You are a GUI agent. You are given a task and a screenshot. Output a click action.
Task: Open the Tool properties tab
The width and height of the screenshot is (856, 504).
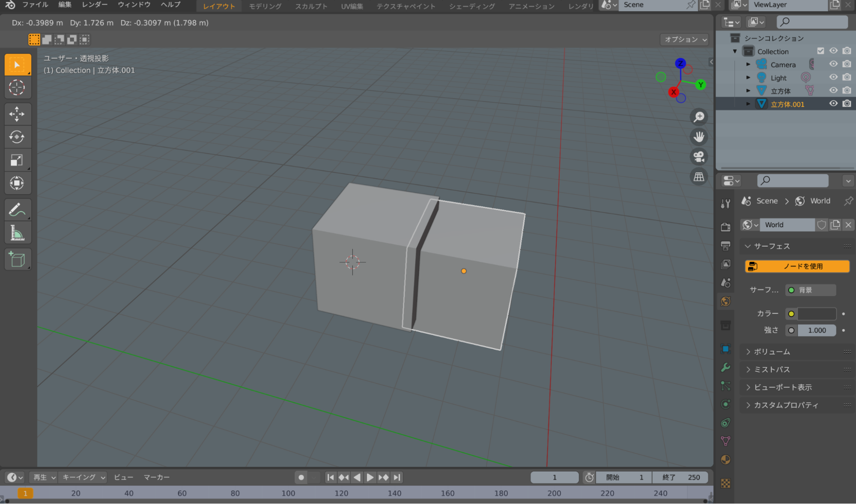click(x=725, y=204)
